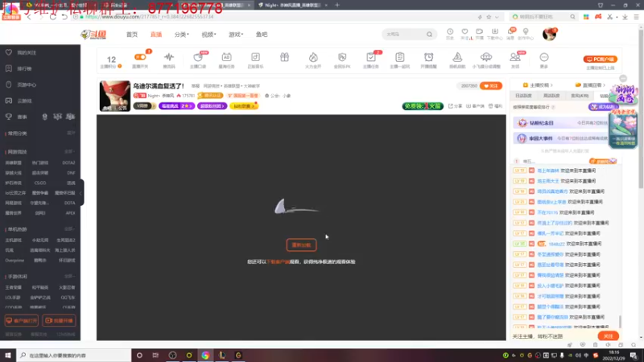The image size is (644, 362).
Task: Select Overprime category in sidebar
Action: (14, 260)
